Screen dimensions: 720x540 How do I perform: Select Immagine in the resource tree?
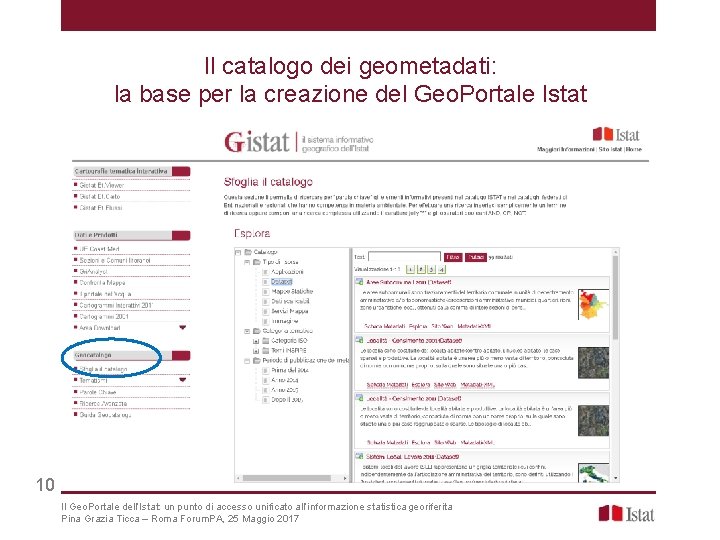point(285,321)
